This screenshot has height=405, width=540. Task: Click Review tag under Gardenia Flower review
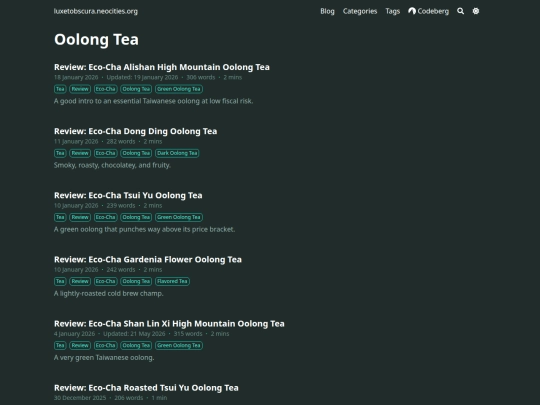[80, 281]
